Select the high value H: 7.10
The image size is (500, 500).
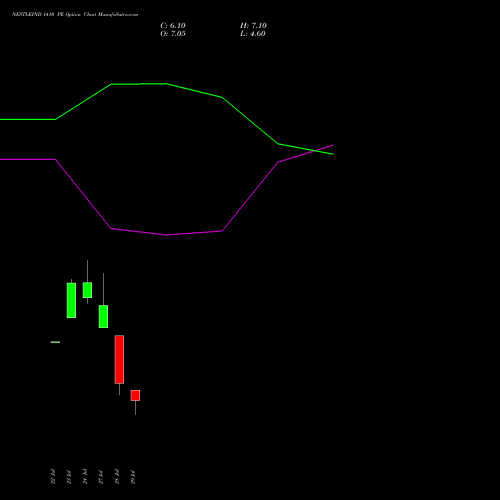[253, 26]
